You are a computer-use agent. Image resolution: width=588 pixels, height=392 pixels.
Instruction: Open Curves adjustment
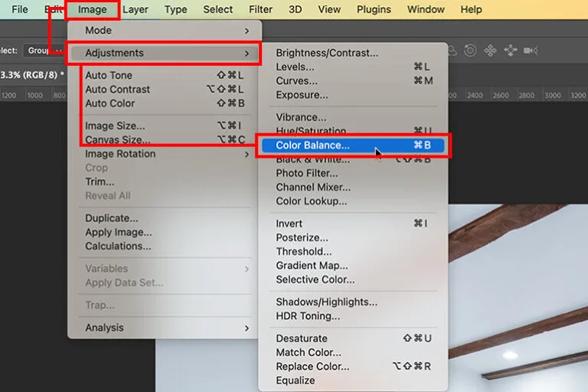pos(353,80)
